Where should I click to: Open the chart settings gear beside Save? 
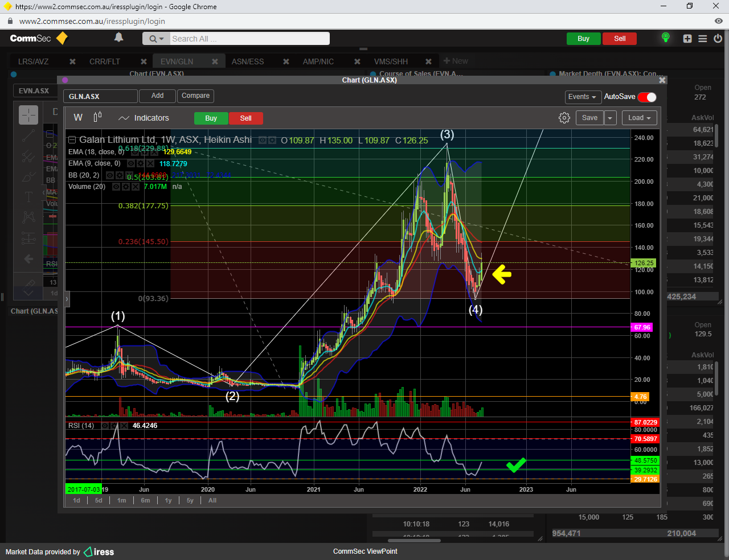564,118
